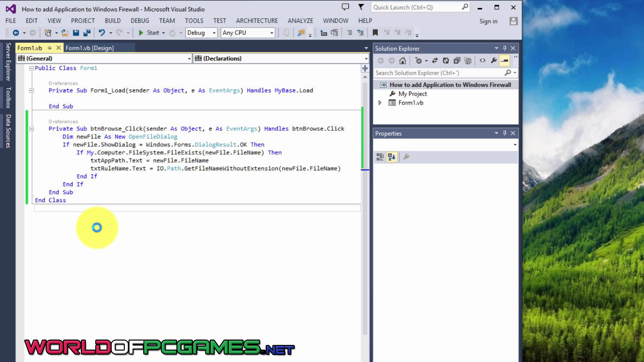Toggle Preview Selected Items in Solution Explorer
The width and height of the screenshot is (644, 362).
pyautogui.click(x=504, y=61)
